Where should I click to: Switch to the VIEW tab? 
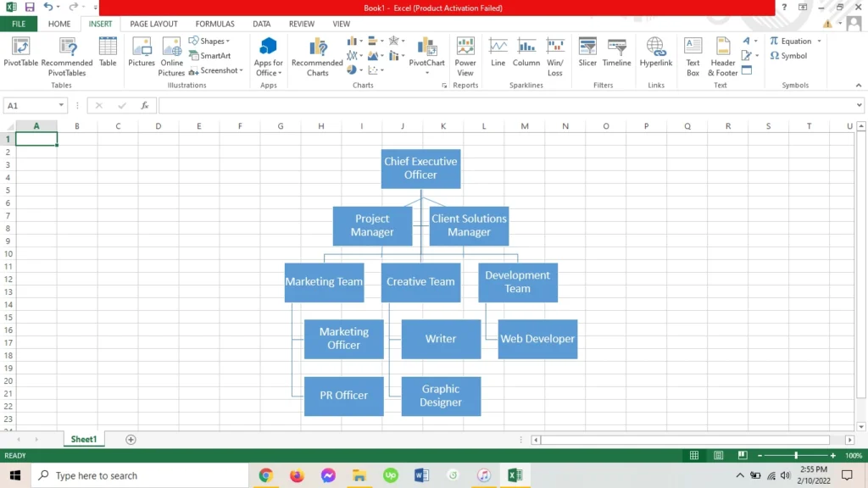tap(341, 24)
